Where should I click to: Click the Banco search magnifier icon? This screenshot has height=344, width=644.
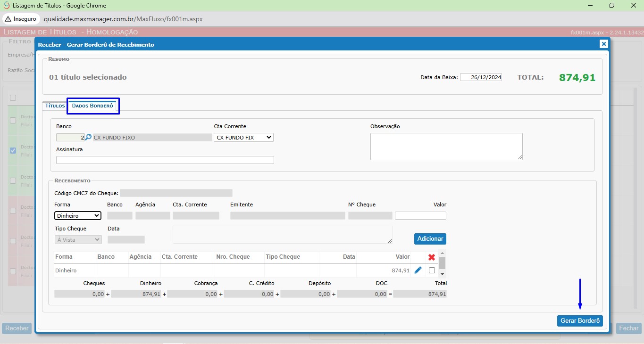[x=88, y=138]
